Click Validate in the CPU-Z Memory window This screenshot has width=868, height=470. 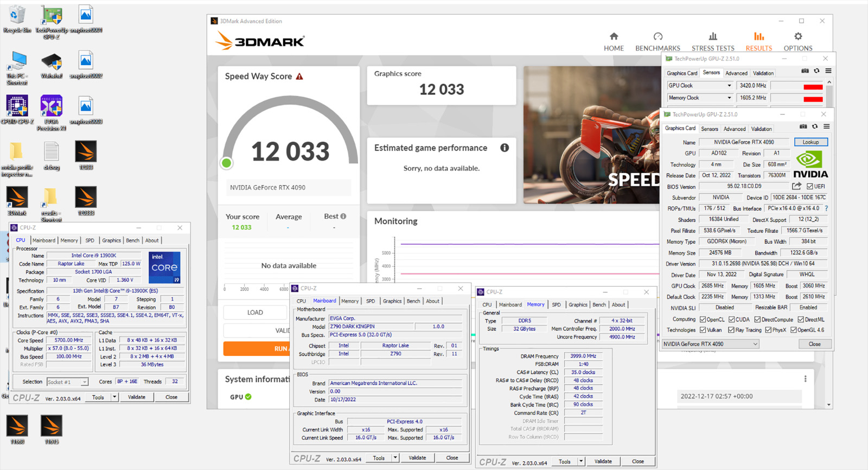pyautogui.click(x=603, y=462)
